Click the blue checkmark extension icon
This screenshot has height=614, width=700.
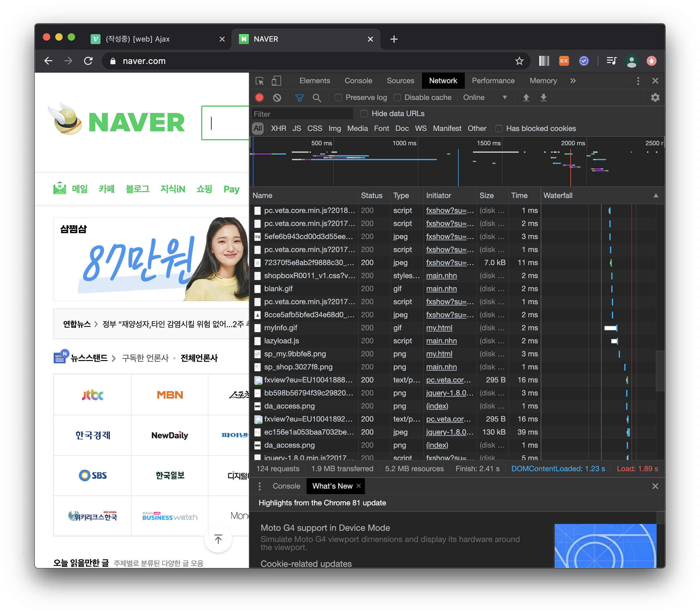pyautogui.click(x=584, y=61)
